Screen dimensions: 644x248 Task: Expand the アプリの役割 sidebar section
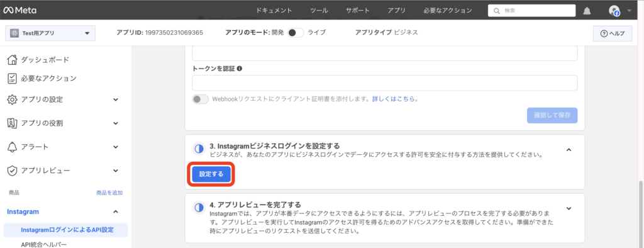click(116, 123)
